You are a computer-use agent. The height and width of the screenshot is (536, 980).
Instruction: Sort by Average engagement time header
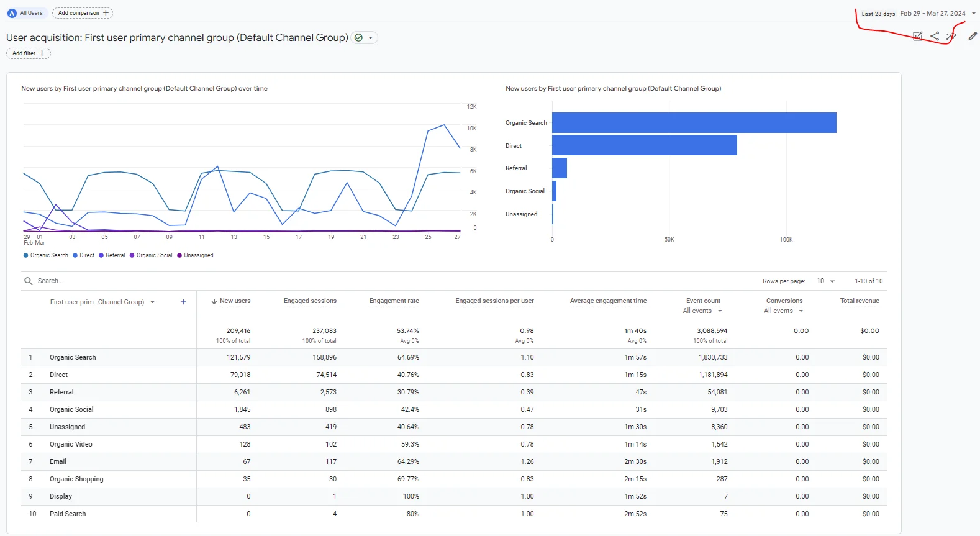tap(608, 301)
